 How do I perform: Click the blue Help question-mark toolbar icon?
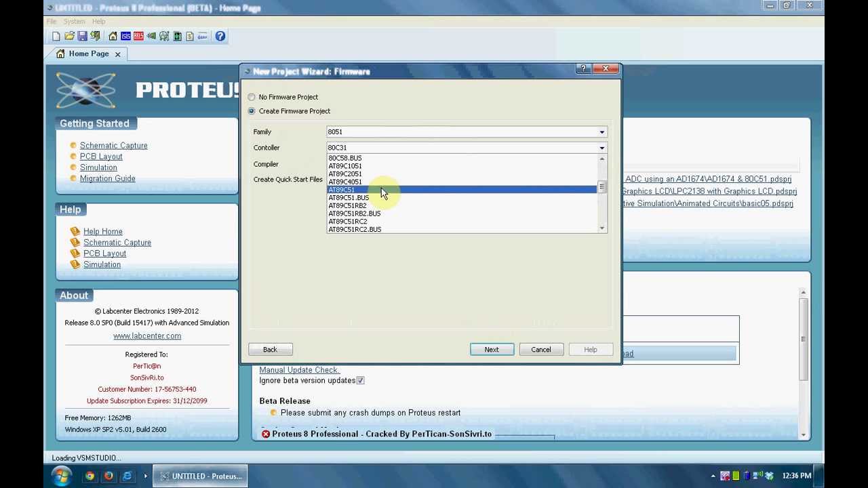pos(220,36)
